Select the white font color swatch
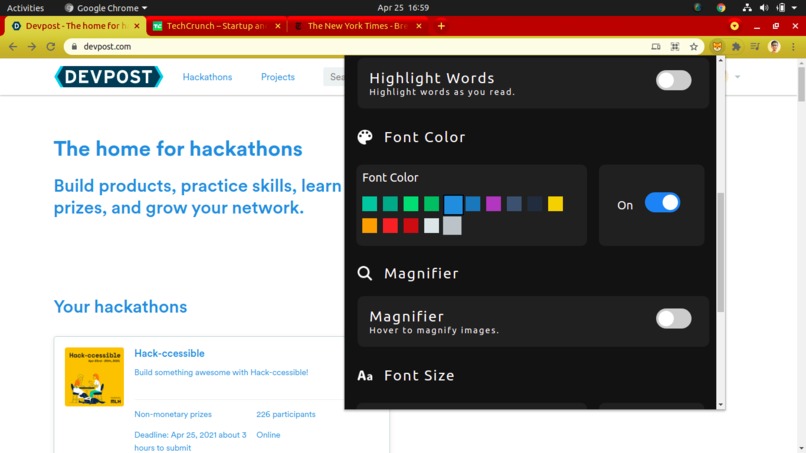The width and height of the screenshot is (806, 453). coord(431,225)
